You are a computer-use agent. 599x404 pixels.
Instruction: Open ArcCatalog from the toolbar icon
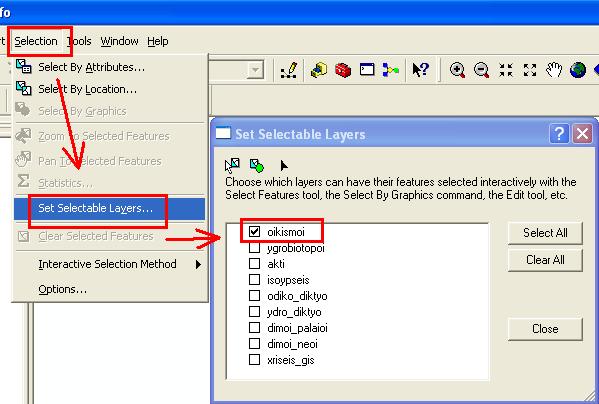click(x=319, y=70)
